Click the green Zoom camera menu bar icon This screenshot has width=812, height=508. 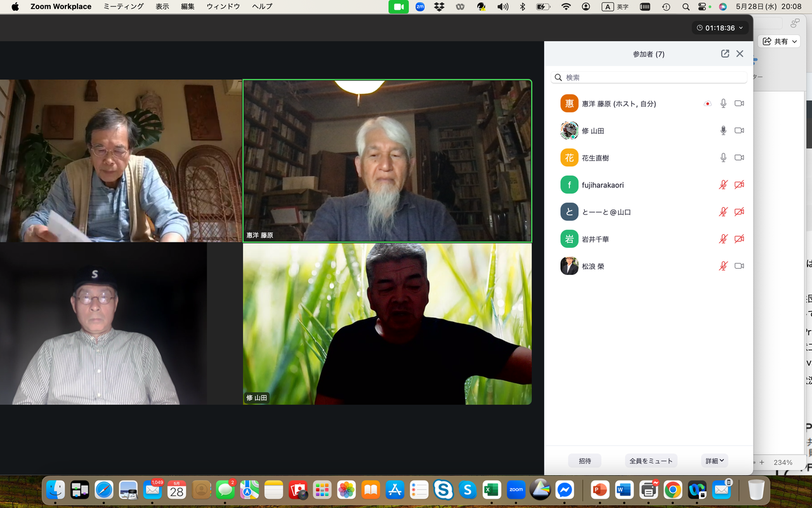click(398, 6)
